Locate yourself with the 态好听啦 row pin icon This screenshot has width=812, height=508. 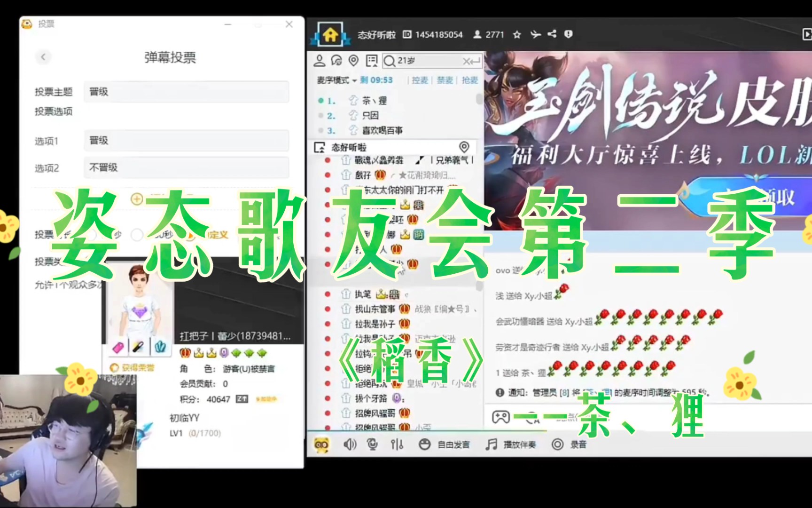[x=464, y=147]
